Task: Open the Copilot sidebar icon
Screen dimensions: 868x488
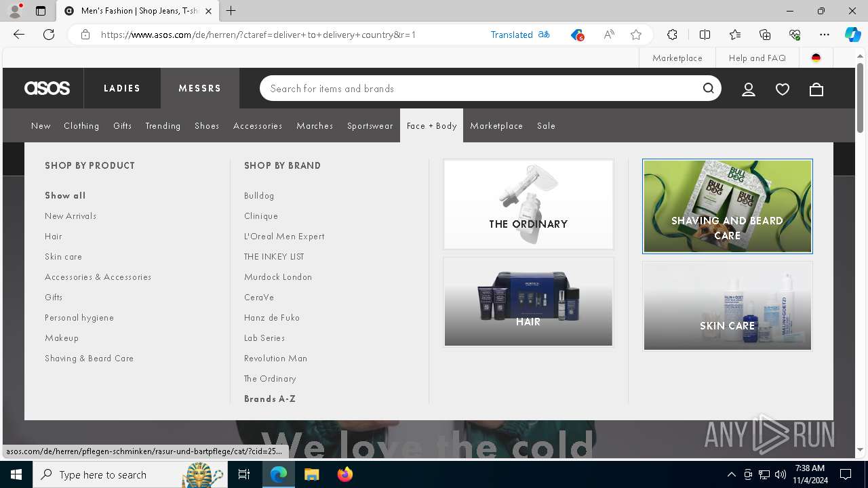Action: (852, 35)
